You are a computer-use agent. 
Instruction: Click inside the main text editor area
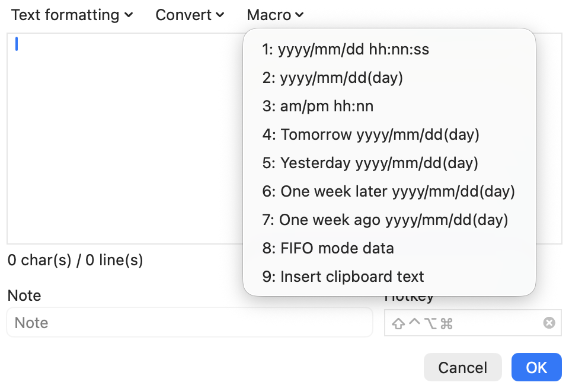[x=125, y=139]
